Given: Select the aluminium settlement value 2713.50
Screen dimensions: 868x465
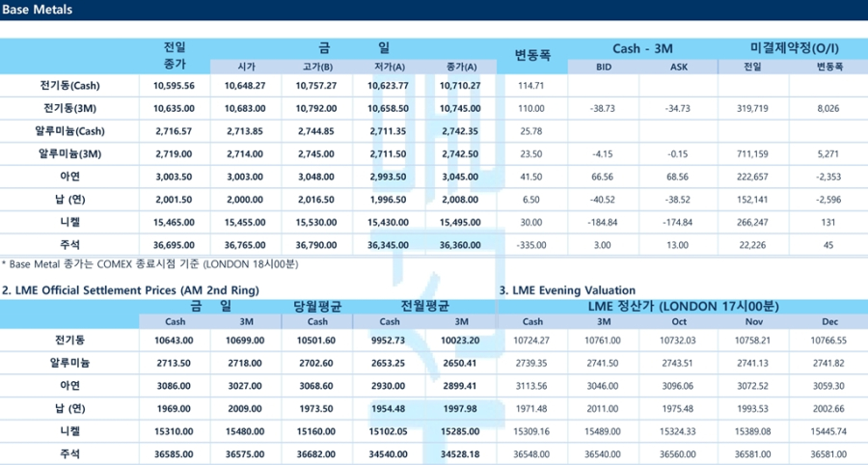Looking at the screenshot, I should pos(174,363).
